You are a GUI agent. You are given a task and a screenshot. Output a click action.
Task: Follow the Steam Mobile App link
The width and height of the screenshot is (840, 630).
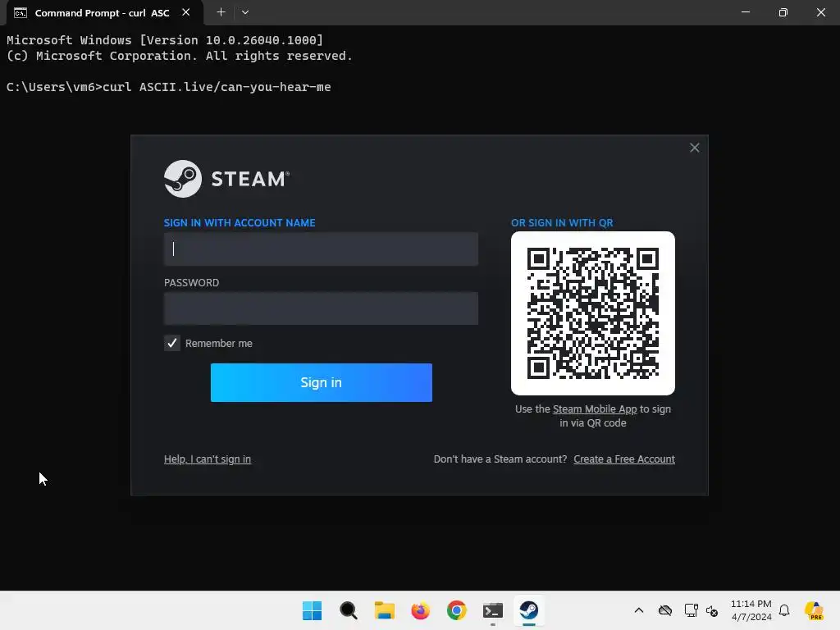coord(595,409)
